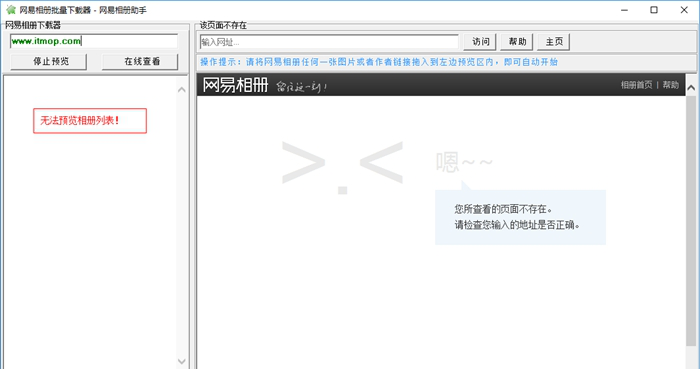
Task: Click the 您所查看的页面不存在 message
Action: coord(503,209)
